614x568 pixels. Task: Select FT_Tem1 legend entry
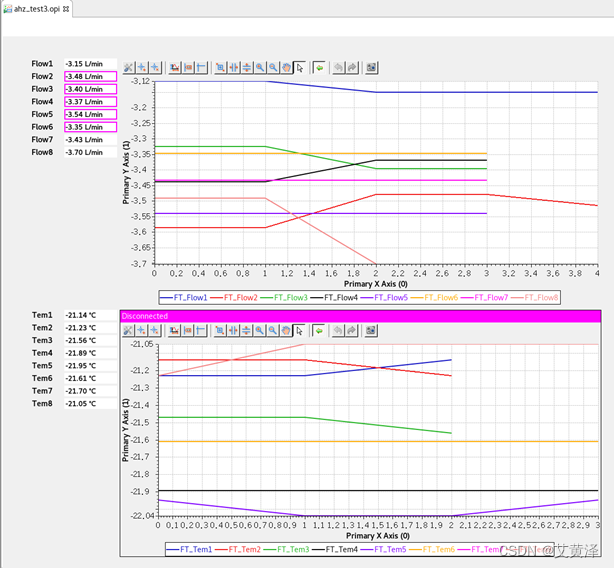coord(189,550)
